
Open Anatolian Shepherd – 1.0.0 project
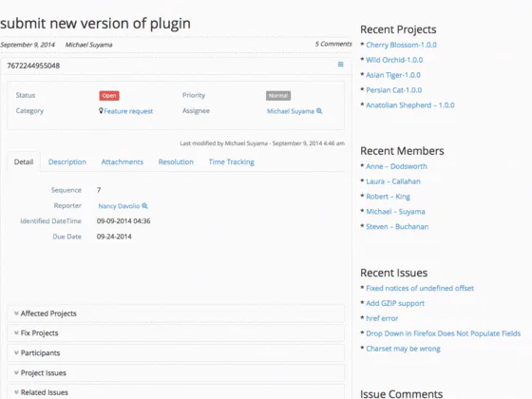[x=409, y=105]
